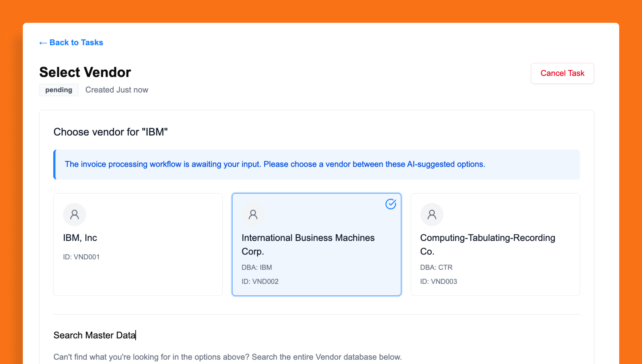Click avatar icon on International Business Machines card
642x364 pixels.
point(253,215)
